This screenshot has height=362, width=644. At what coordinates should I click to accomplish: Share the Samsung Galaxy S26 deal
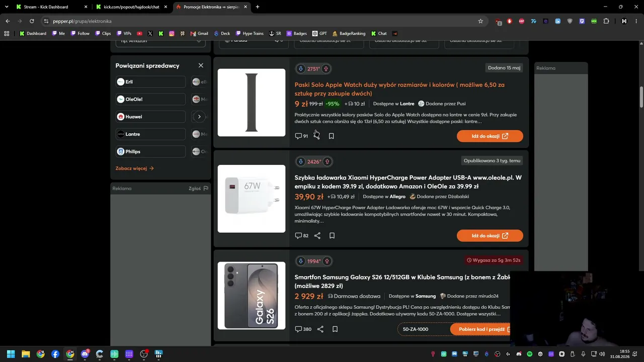point(320,329)
